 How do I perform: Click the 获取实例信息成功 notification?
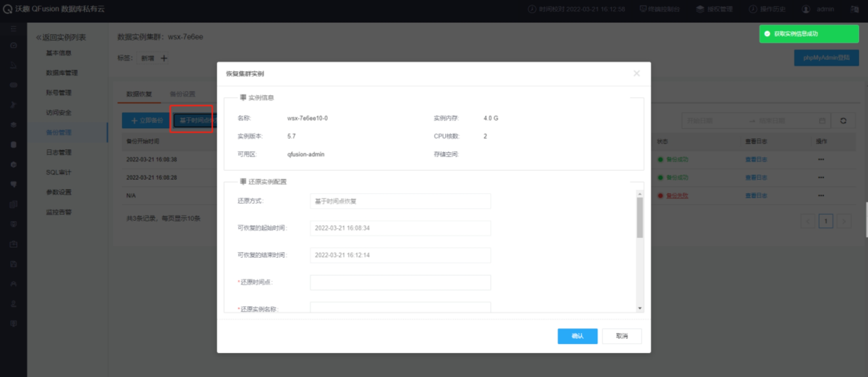(809, 34)
